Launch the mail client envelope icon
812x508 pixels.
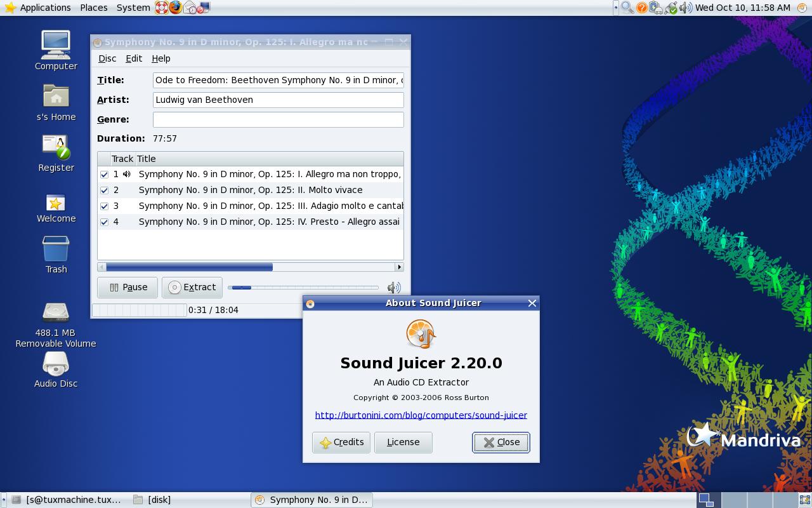coord(189,8)
